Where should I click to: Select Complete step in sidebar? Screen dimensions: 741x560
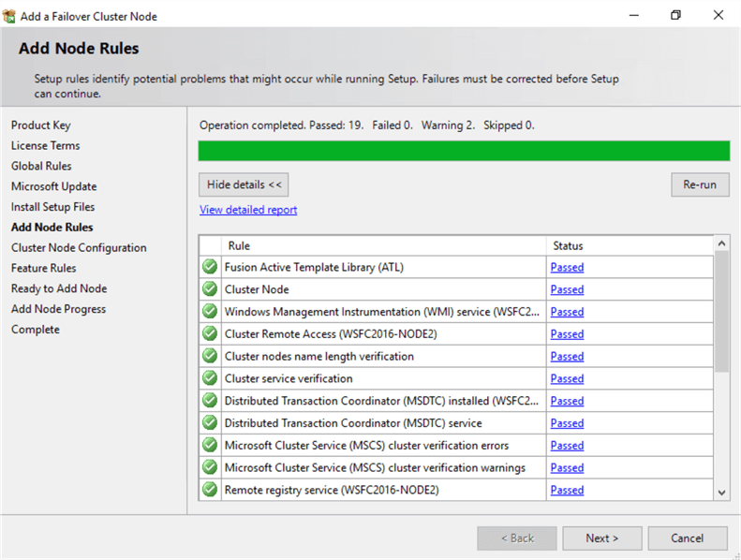click(36, 330)
